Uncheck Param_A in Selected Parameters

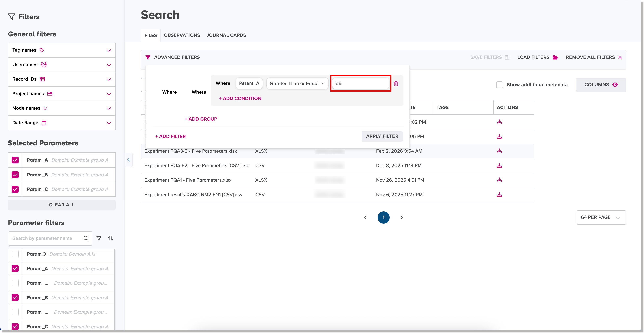pos(15,160)
